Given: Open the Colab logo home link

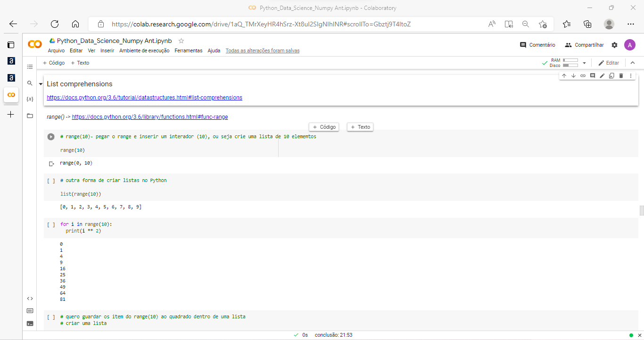Looking at the screenshot, I should coord(35,44).
